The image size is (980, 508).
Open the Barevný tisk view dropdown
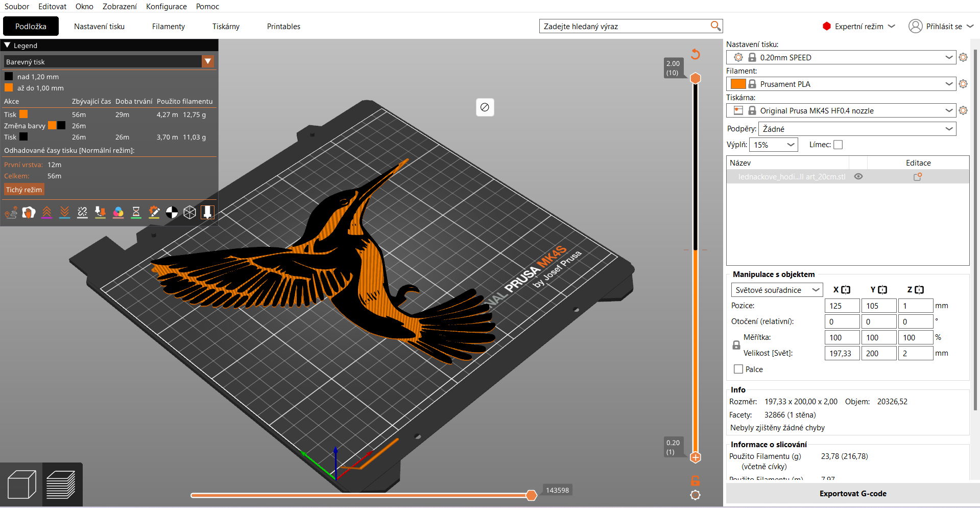(x=109, y=62)
